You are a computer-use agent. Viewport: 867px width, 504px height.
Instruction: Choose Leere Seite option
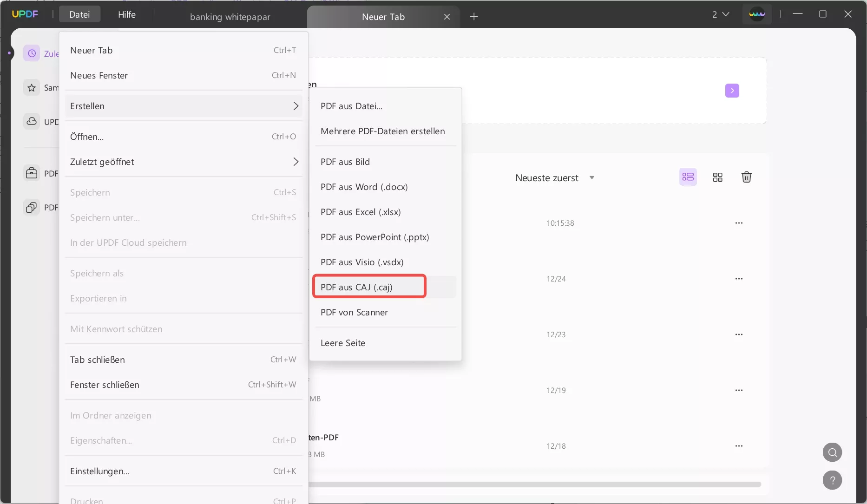pos(386,343)
